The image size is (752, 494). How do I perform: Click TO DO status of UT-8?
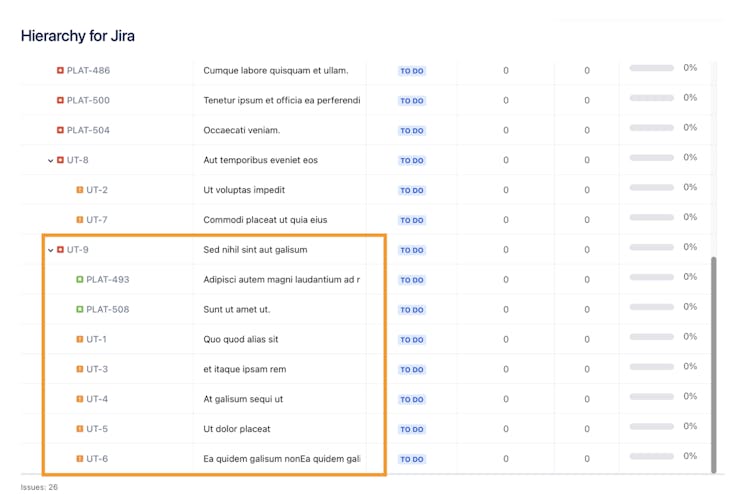(412, 161)
